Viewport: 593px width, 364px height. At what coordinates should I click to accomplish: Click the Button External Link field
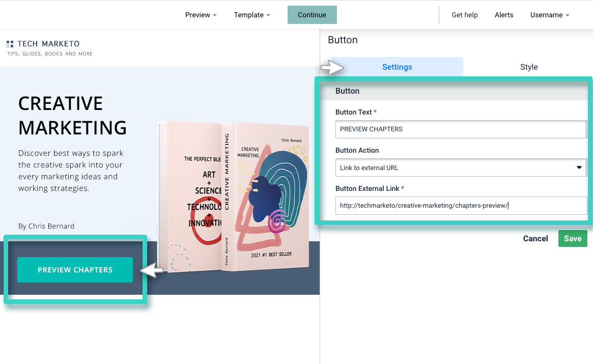point(461,206)
